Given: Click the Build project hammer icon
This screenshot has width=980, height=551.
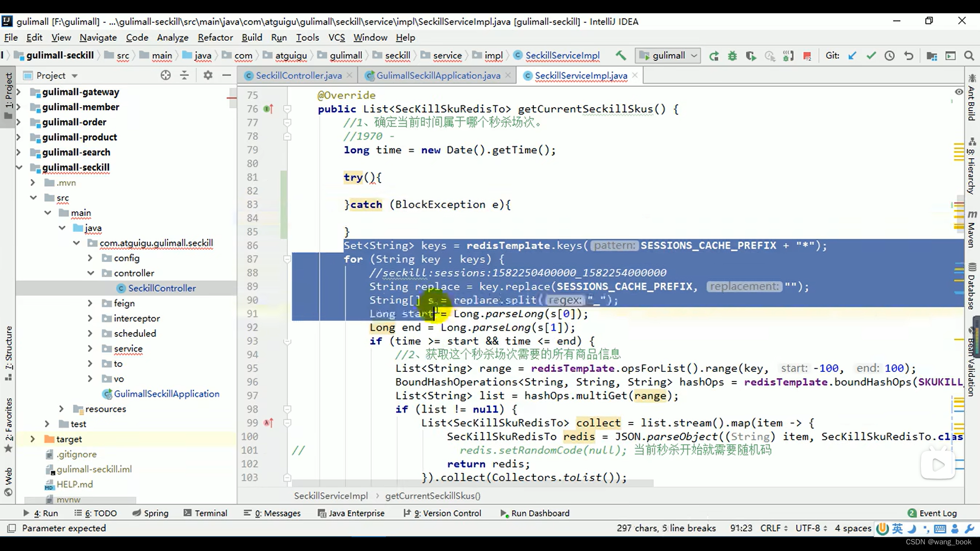Looking at the screenshot, I should pyautogui.click(x=620, y=56).
